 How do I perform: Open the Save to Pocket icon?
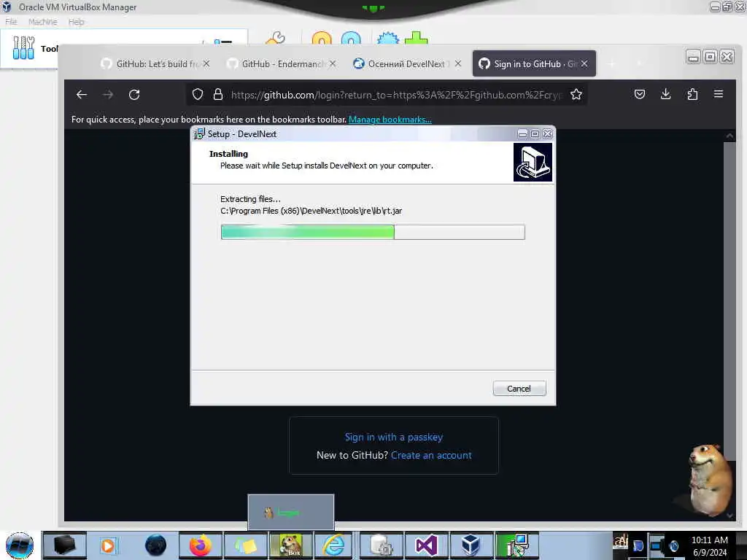pos(640,94)
